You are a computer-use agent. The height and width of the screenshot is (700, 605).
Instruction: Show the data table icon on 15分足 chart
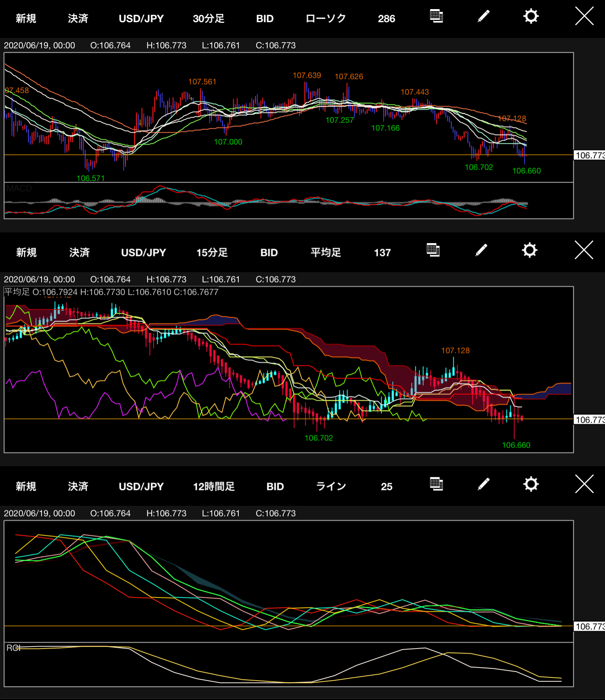pos(433,250)
